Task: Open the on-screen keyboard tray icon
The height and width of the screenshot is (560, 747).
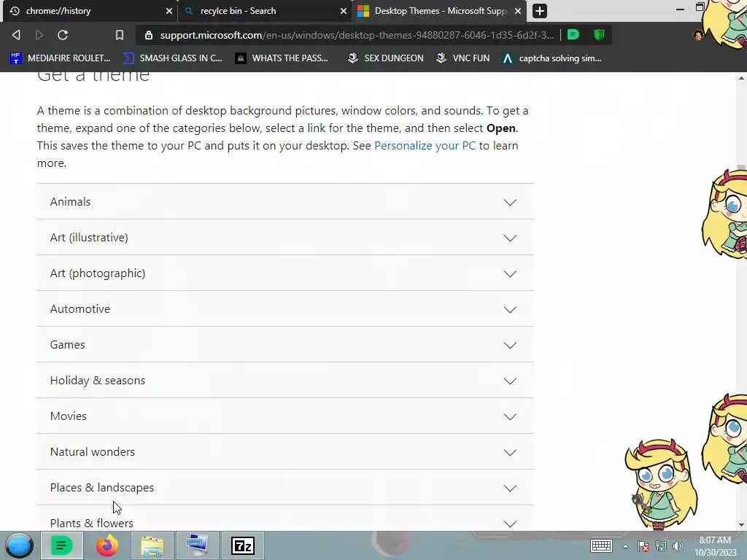Action: [x=601, y=545]
